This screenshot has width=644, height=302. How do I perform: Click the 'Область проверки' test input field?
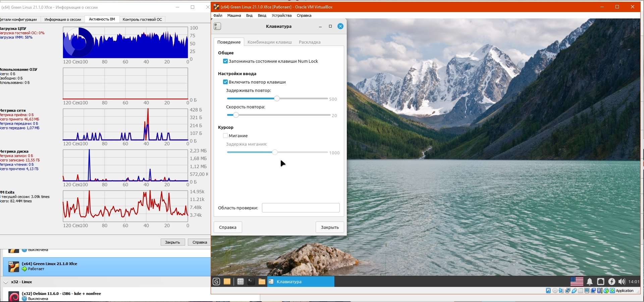pyautogui.click(x=301, y=208)
